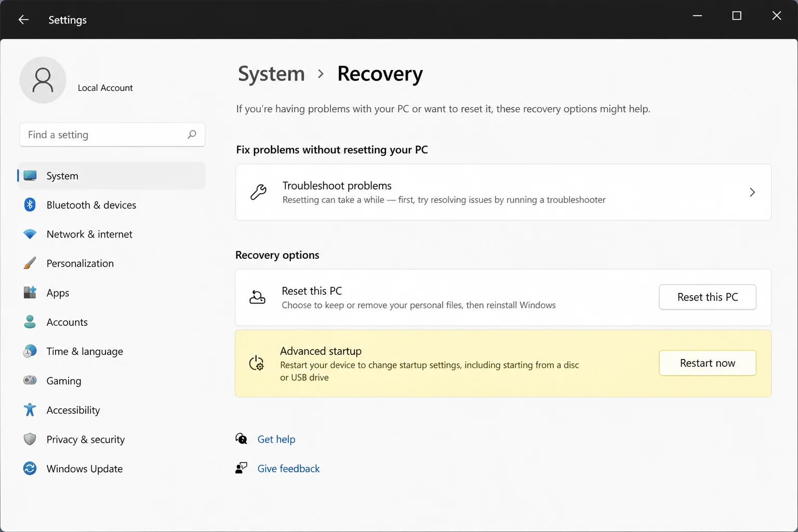Navigate to Accounts settings
798x532 pixels.
[x=112, y=322]
